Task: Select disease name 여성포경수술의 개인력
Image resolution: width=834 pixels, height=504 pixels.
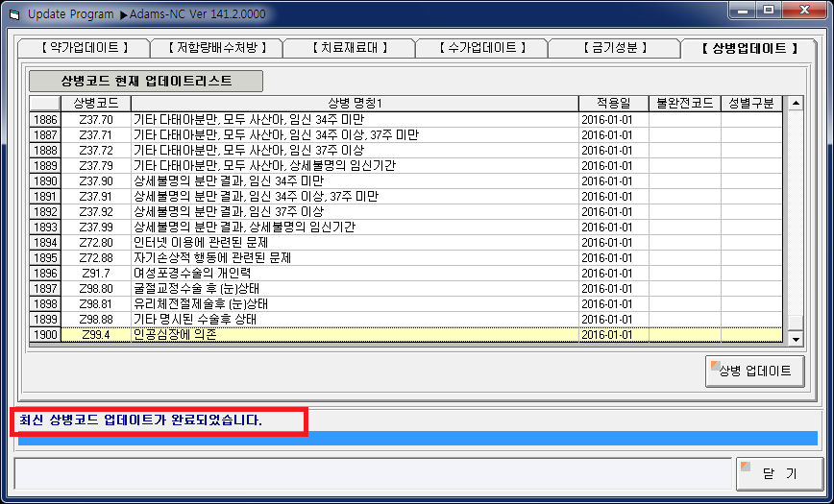Action: pyautogui.click(x=355, y=274)
